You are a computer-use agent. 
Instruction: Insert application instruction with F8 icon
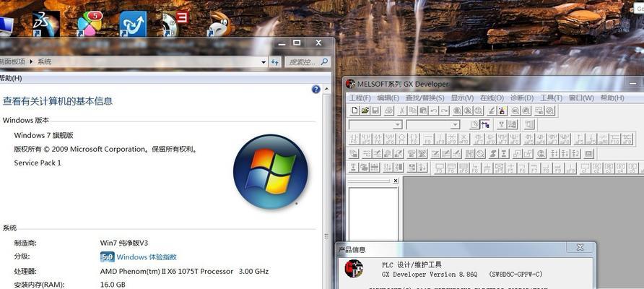pyautogui.click(x=413, y=139)
